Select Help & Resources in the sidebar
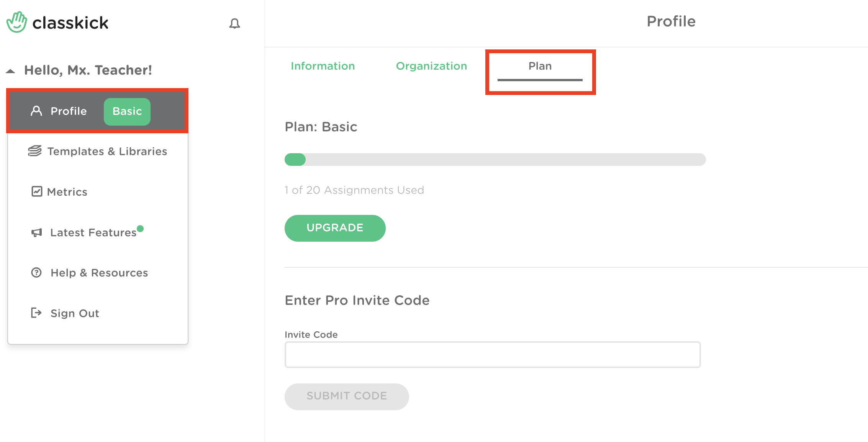The height and width of the screenshot is (442, 868). click(x=99, y=273)
